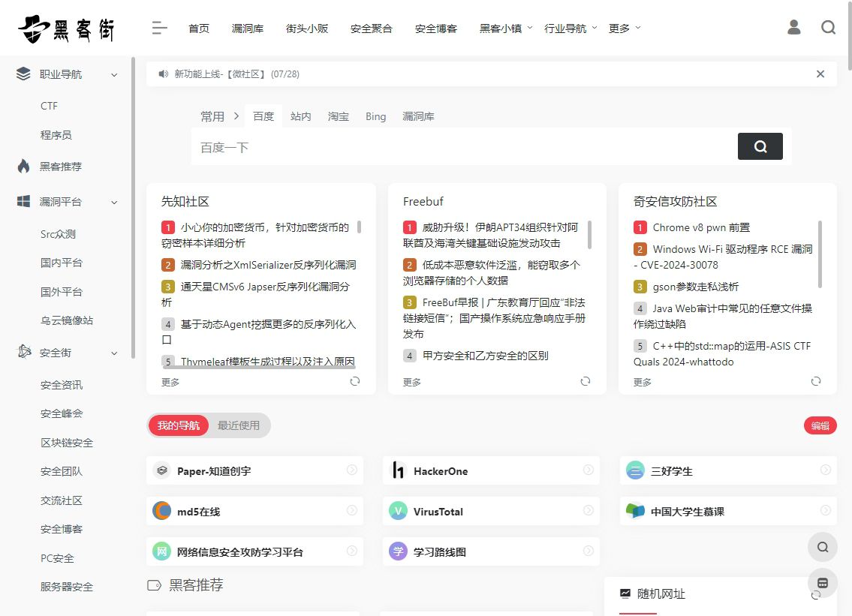Open CTF in the sidebar
The height and width of the screenshot is (616, 852).
(49, 106)
